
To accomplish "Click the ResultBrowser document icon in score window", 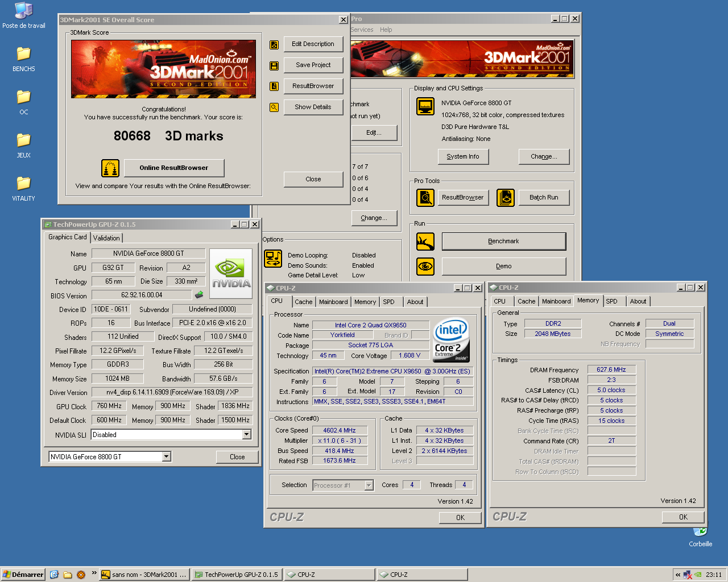I will [274, 86].
